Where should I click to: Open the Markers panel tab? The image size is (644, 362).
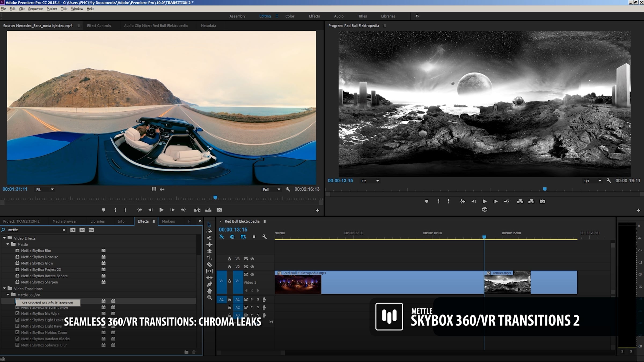pyautogui.click(x=169, y=221)
